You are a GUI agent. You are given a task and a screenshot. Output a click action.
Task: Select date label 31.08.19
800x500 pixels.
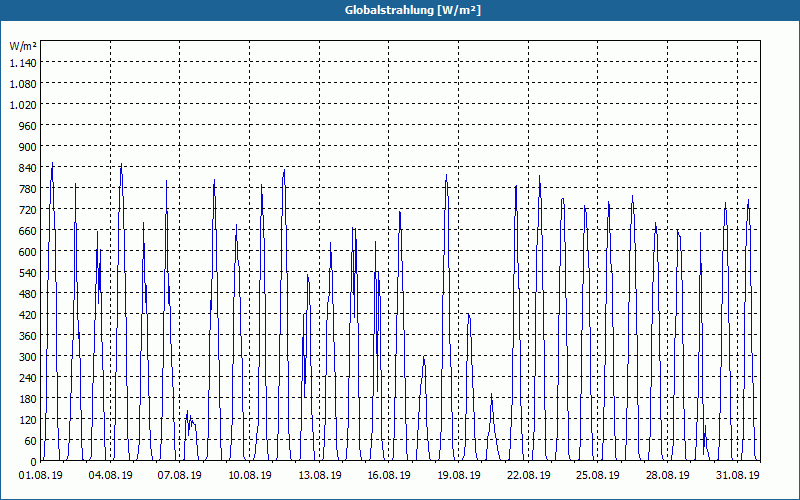click(737, 475)
